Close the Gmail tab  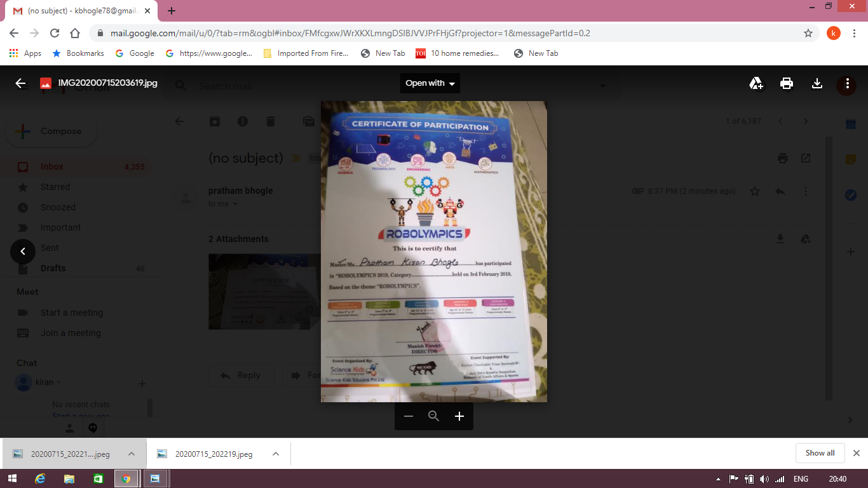147,11
